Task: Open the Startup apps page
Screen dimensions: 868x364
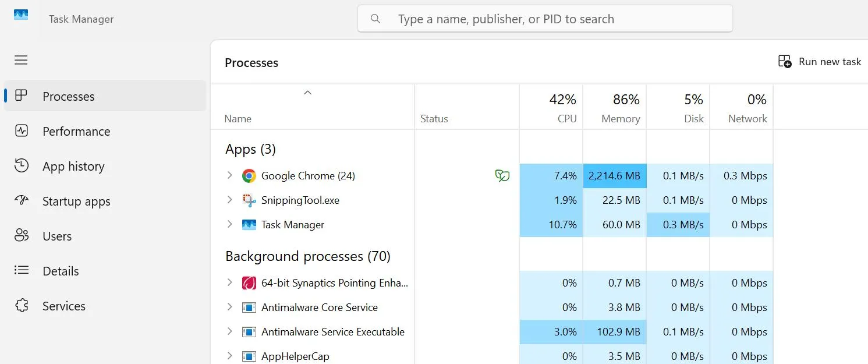Action: [76, 202]
